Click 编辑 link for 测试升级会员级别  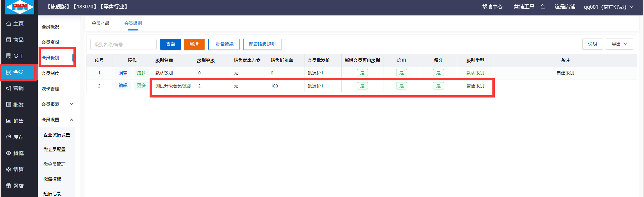click(123, 86)
